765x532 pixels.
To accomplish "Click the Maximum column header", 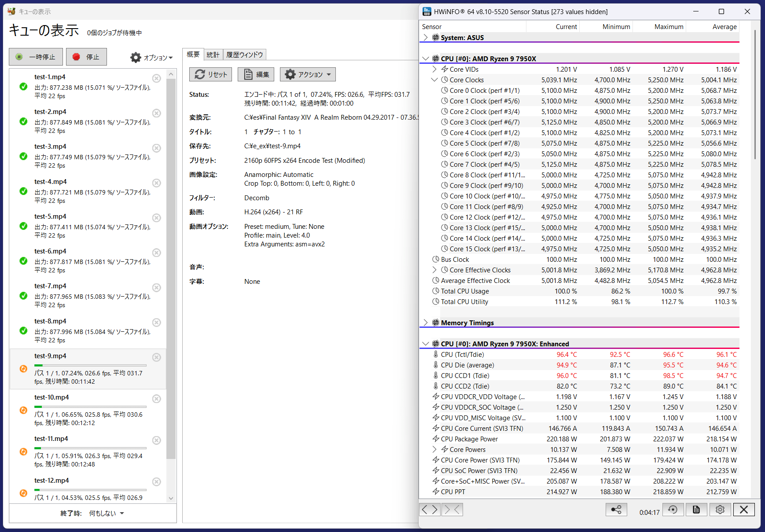I will [659, 27].
